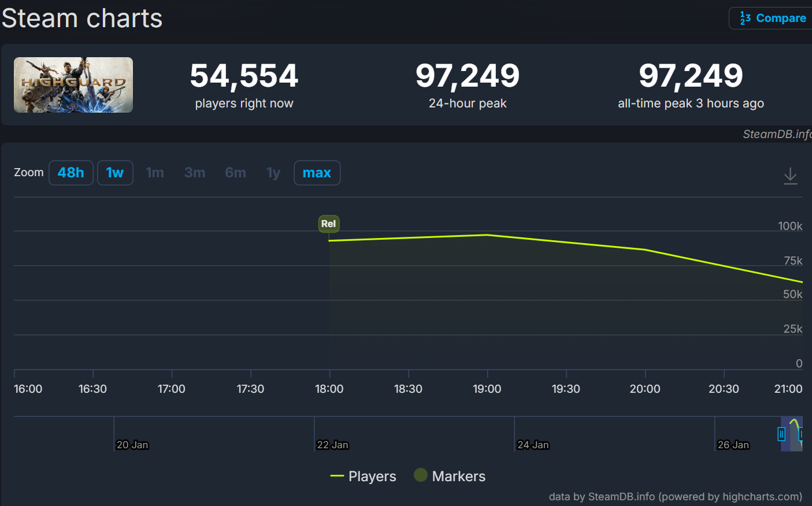Show the max zoom range
Screen dimensions: 812x506
pos(317,173)
